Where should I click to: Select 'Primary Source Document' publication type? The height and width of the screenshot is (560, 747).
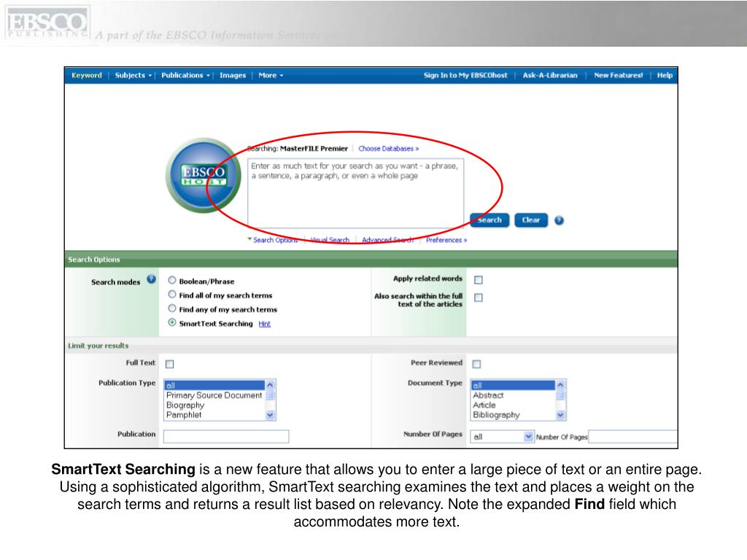(214, 395)
